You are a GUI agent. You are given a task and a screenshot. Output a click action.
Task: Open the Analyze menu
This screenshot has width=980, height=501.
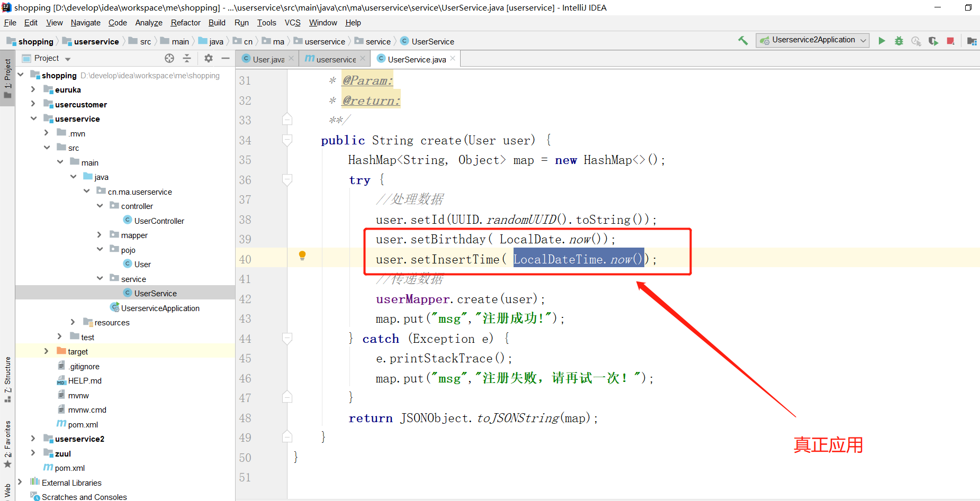tap(149, 23)
